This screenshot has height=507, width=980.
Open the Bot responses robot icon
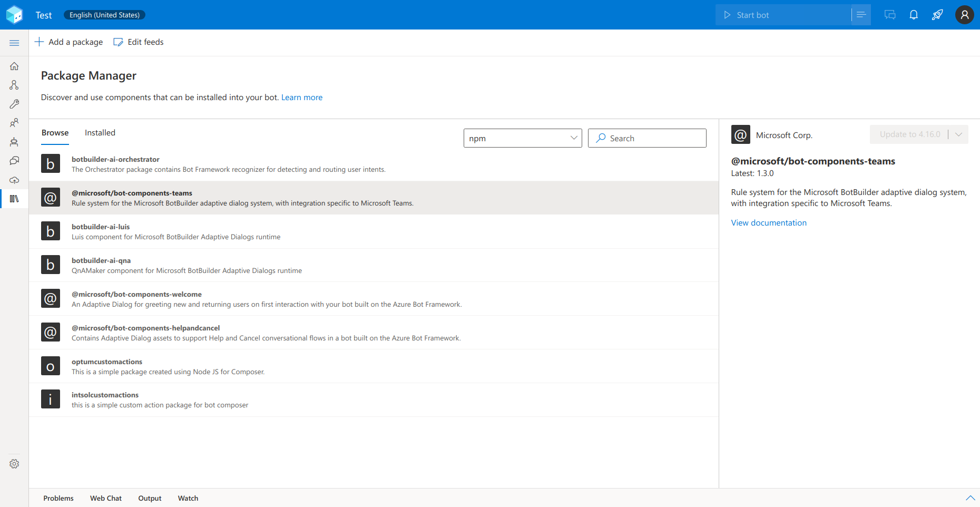pyautogui.click(x=14, y=142)
